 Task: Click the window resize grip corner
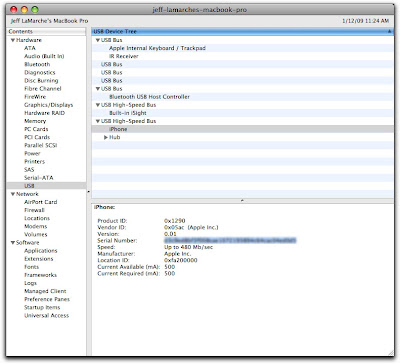click(x=390, y=353)
